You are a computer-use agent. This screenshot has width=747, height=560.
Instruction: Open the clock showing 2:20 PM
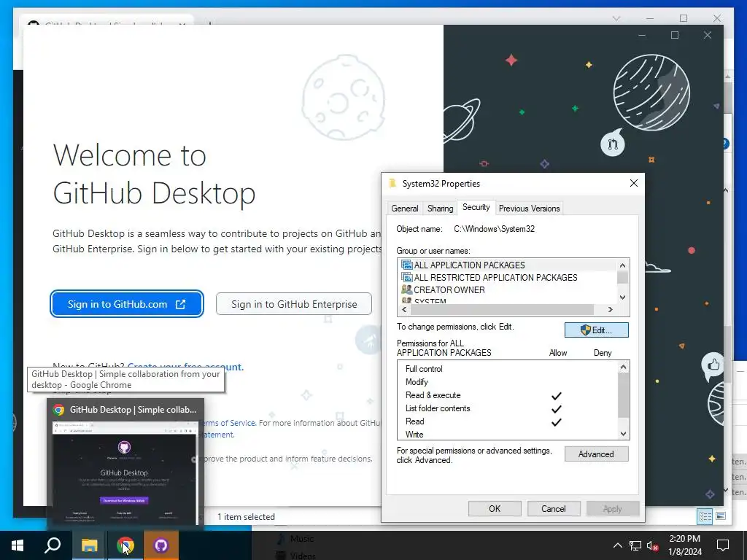pyautogui.click(x=684, y=545)
